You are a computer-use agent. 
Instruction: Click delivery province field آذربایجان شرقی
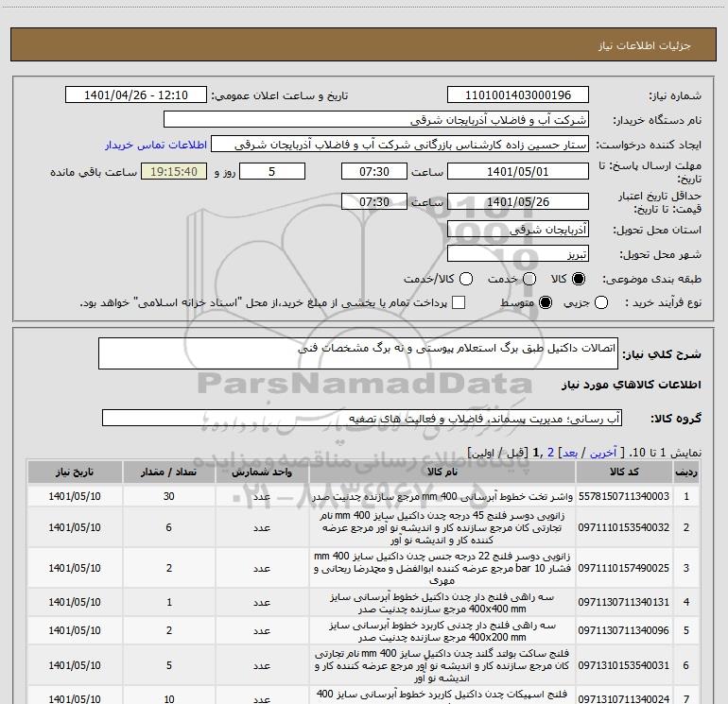[518, 230]
